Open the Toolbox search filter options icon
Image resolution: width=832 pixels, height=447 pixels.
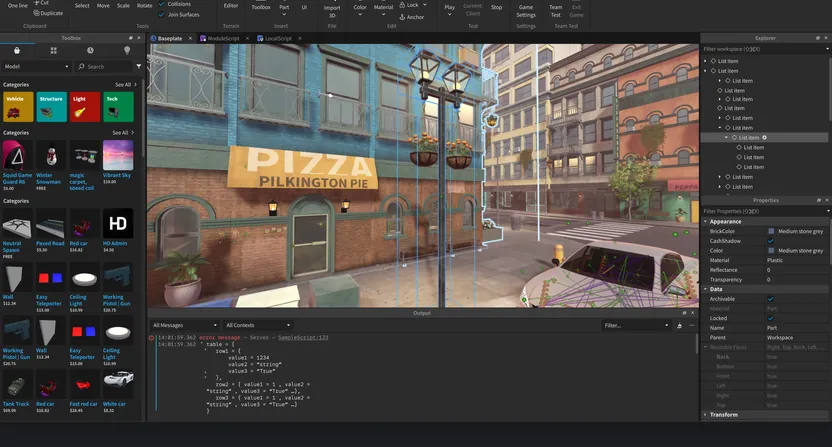point(139,66)
